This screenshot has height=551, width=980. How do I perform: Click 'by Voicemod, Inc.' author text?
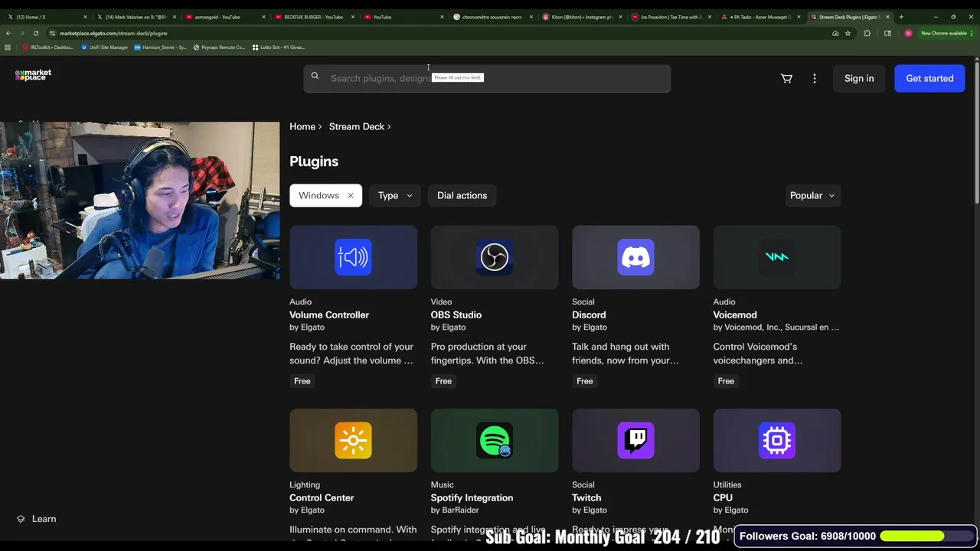click(x=776, y=327)
